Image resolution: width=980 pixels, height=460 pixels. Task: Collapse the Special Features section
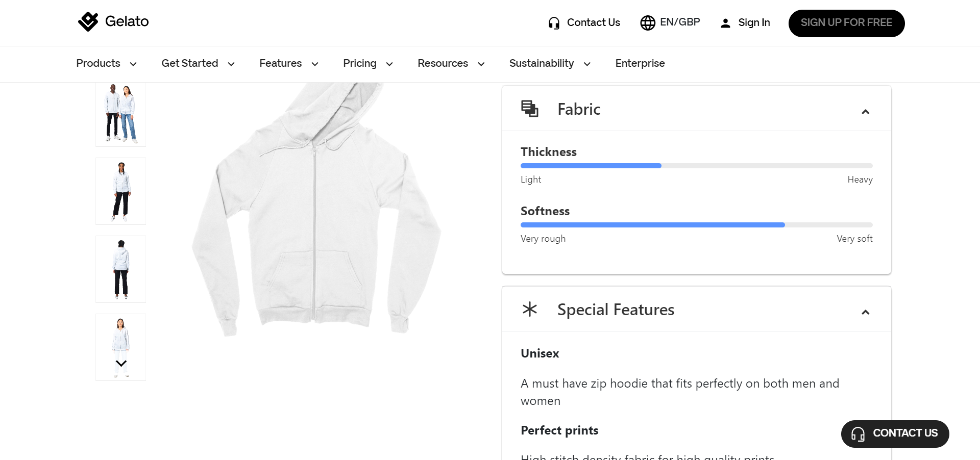[865, 312]
